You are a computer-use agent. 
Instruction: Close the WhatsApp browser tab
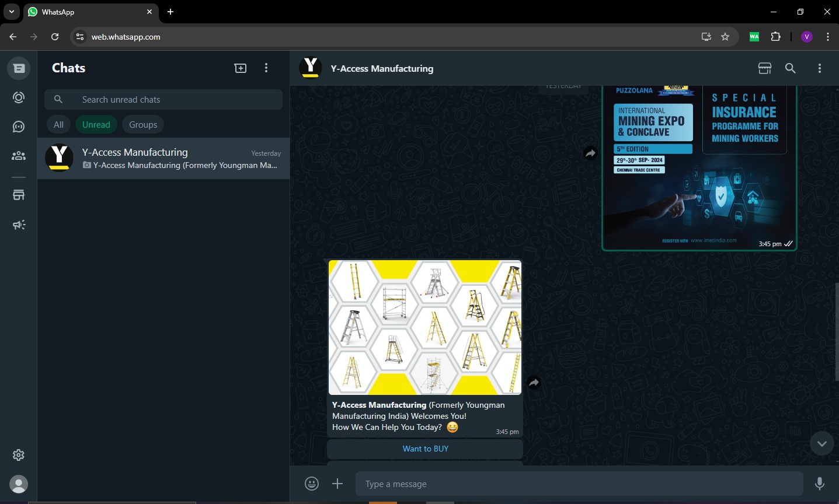coord(149,12)
